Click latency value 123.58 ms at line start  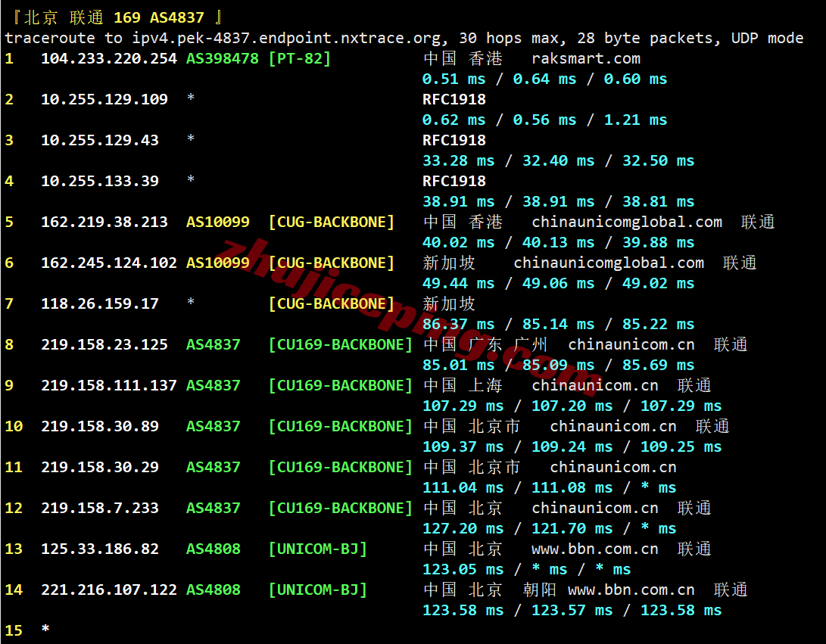point(463,610)
